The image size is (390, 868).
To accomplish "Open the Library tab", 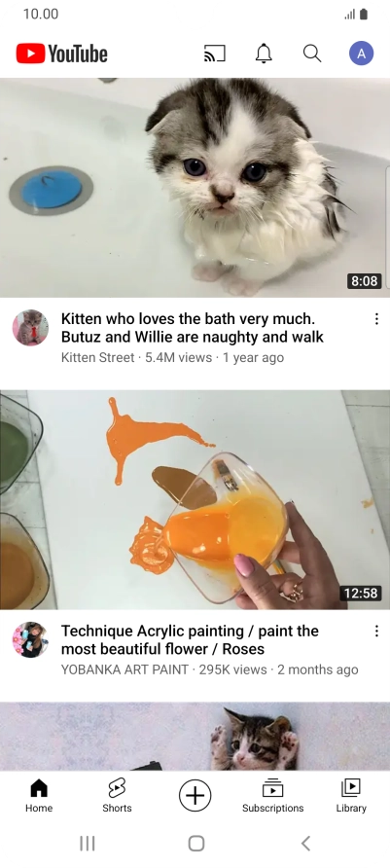I will (351, 795).
